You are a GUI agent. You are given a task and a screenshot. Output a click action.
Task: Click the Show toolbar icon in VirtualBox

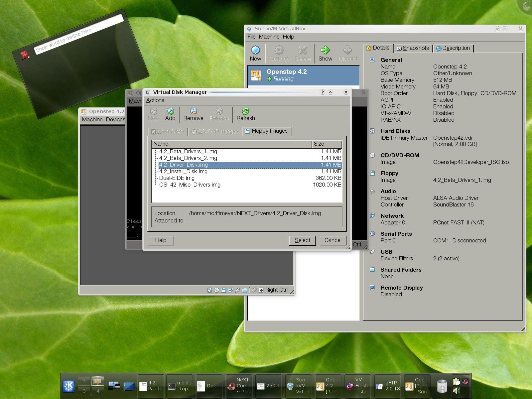point(325,53)
